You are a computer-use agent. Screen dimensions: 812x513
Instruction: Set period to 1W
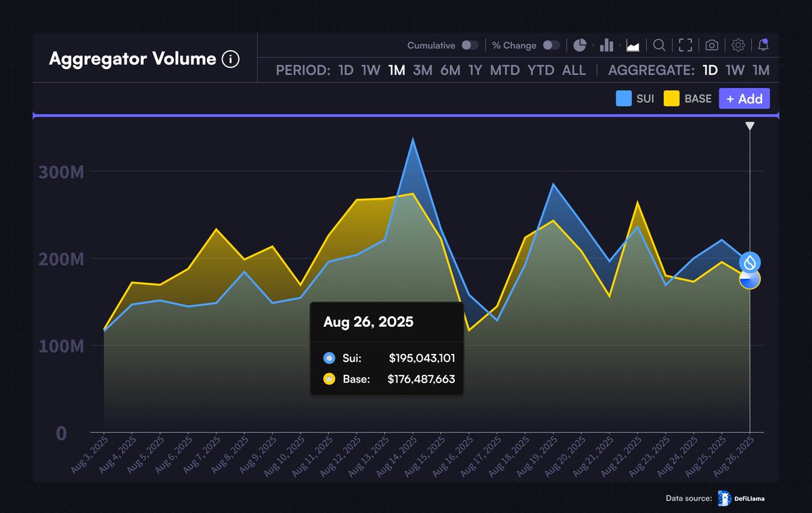coord(371,70)
